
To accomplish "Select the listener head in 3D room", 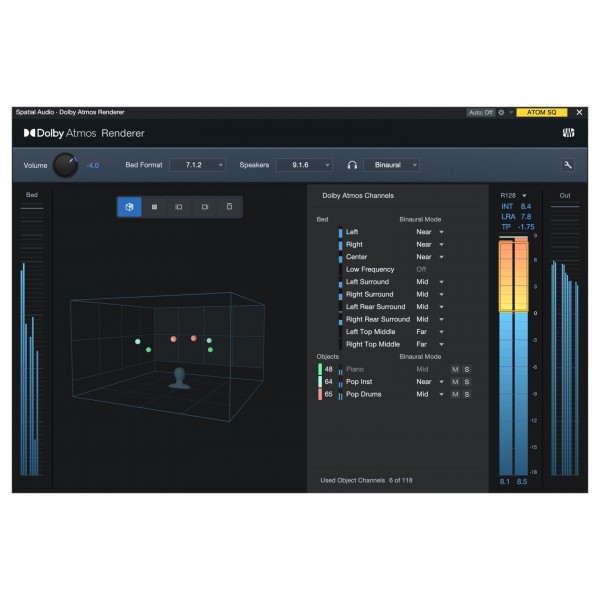I will click(179, 378).
